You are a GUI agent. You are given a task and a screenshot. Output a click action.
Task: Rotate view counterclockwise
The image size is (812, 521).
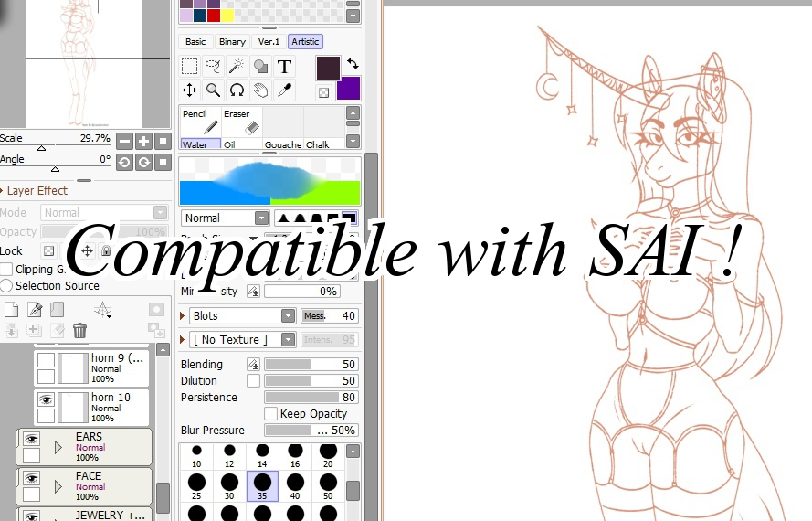[124, 163]
